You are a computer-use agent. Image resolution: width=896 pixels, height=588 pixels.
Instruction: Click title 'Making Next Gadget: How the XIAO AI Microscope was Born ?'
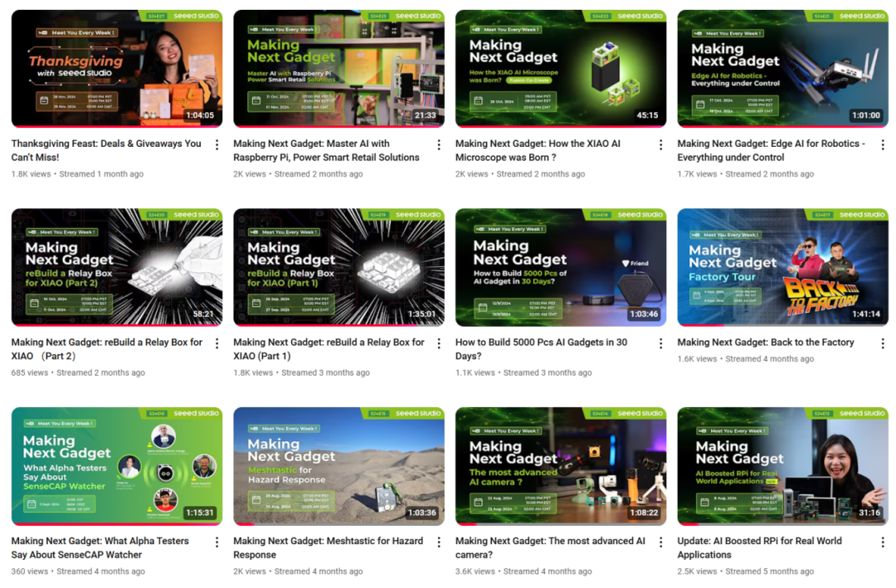tap(549, 150)
